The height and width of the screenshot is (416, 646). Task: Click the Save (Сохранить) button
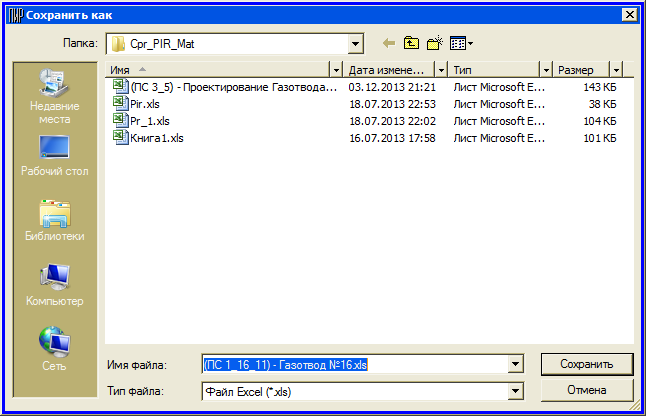coord(586,363)
